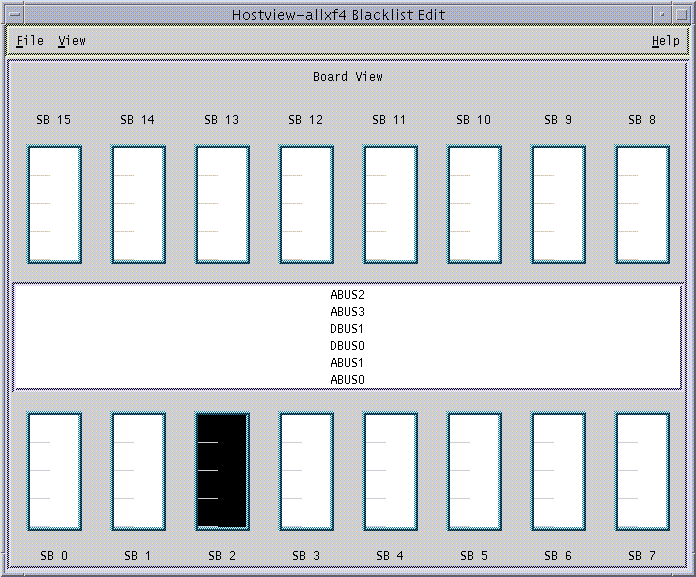Minimize the Blacklist Edit window
The image size is (696, 577).
click(x=662, y=14)
